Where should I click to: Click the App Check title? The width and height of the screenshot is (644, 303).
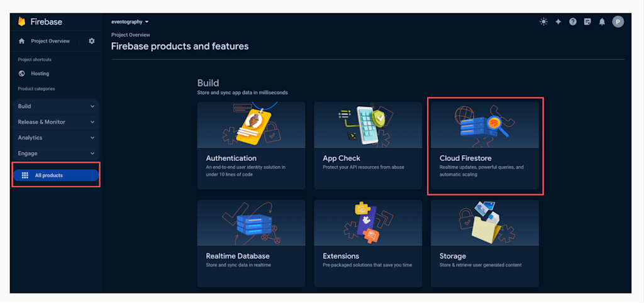pyautogui.click(x=341, y=158)
